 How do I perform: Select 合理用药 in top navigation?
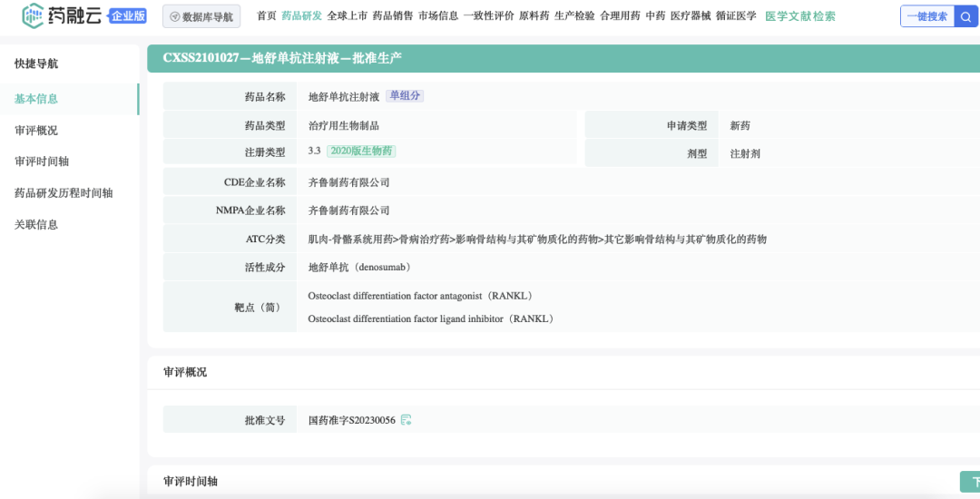click(620, 16)
